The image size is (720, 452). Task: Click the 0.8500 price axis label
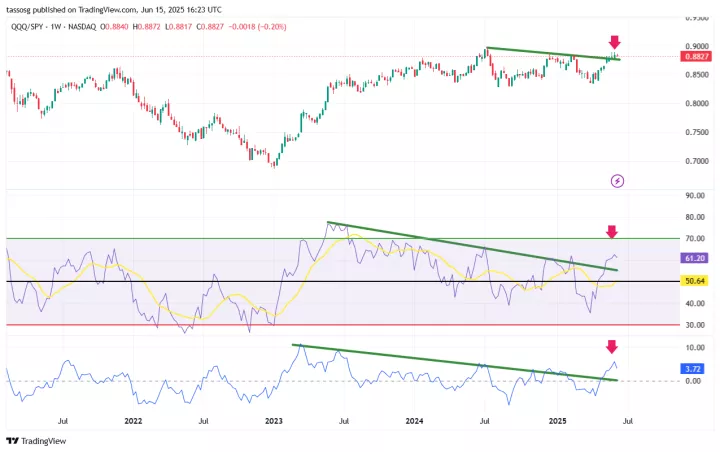(x=697, y=74)
